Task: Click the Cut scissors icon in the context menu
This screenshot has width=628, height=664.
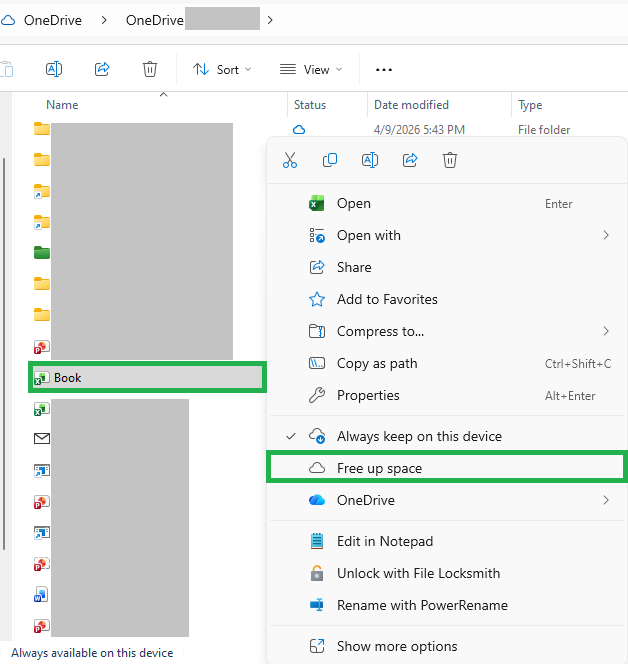Action: pos(290,160)
